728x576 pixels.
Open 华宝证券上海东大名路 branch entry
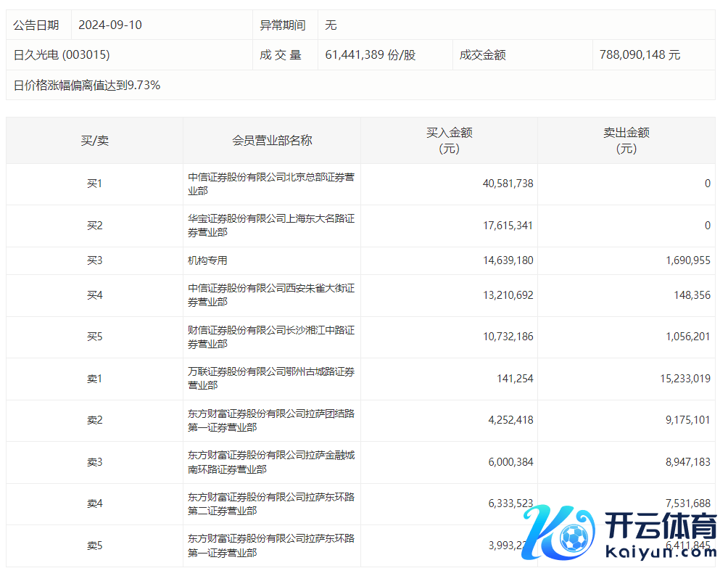click(x=271, y=225)
